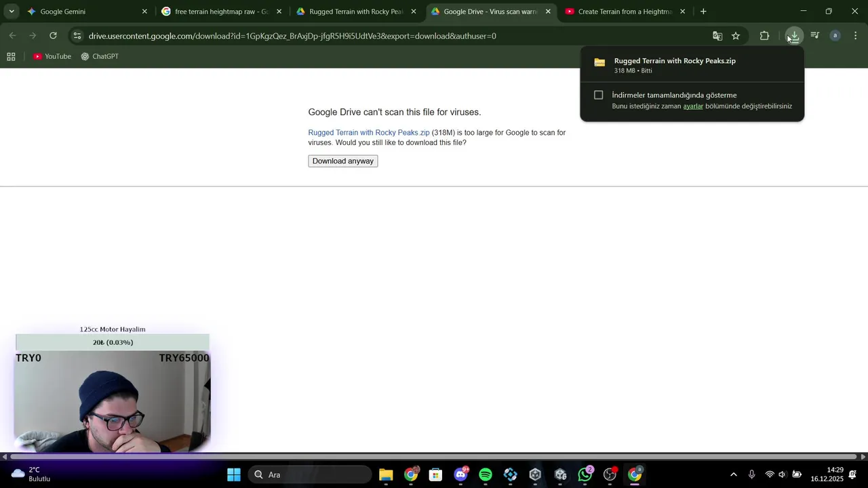Open WhatsApp from the taskbar

click(585, 474)
